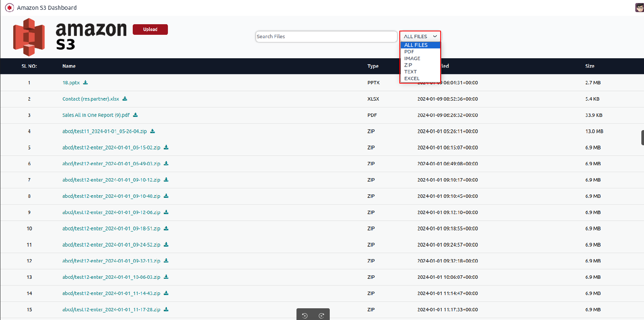Click download icon for test12-enter 10-06-03.zip
Image resolution: width=644 pixels, height=320 pixels.
[x=166, y=277]
